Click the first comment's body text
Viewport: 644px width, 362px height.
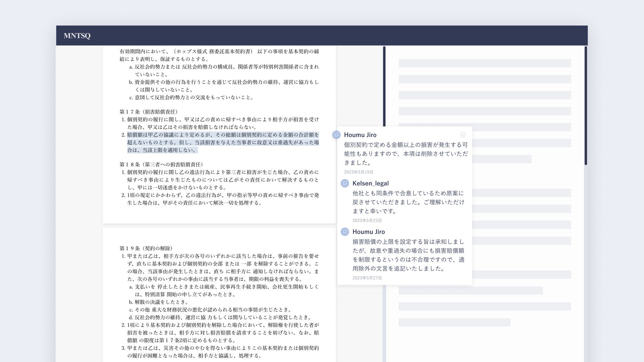click(406, 154)
